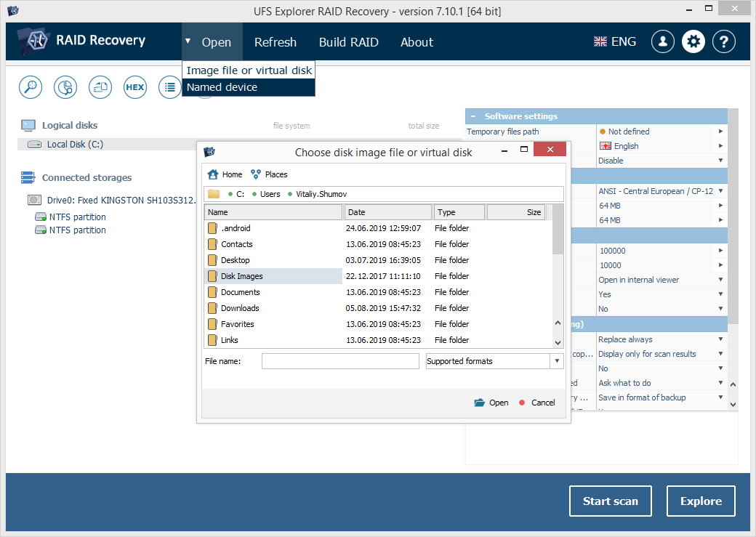Image resolution: width=756 pixels, height=537 pixels.
Task: Click the Users path breadcrumb
Action: click(270, 194)
